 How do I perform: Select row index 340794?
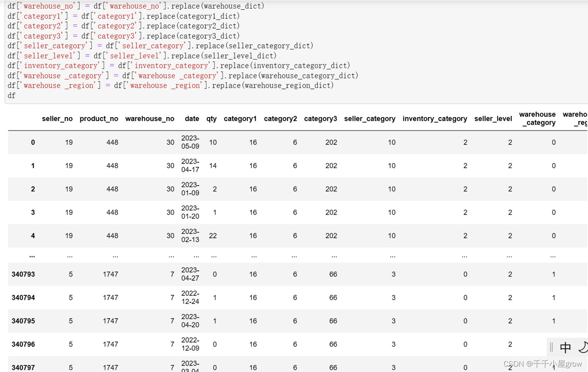(23, 297)
